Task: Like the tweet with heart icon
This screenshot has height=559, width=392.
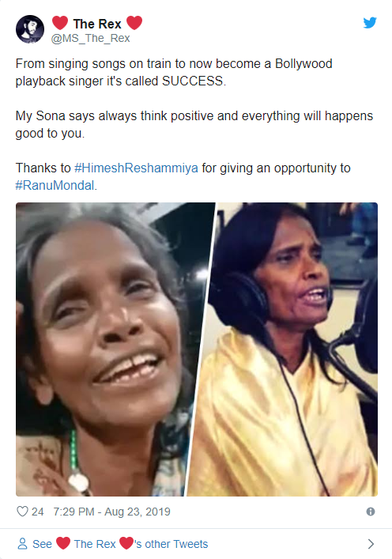Action: point(22,512)
